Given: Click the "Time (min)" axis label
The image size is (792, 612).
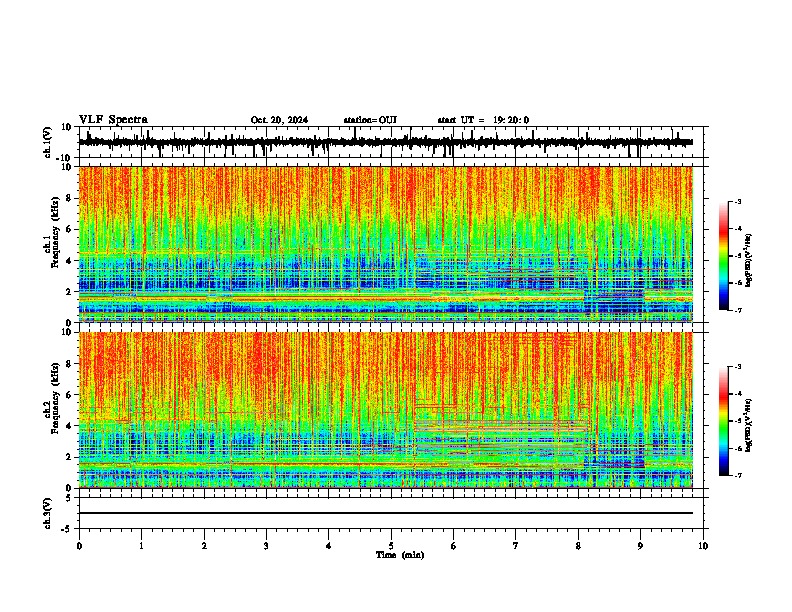Looking at the screenshot, I should click(400, 555).
